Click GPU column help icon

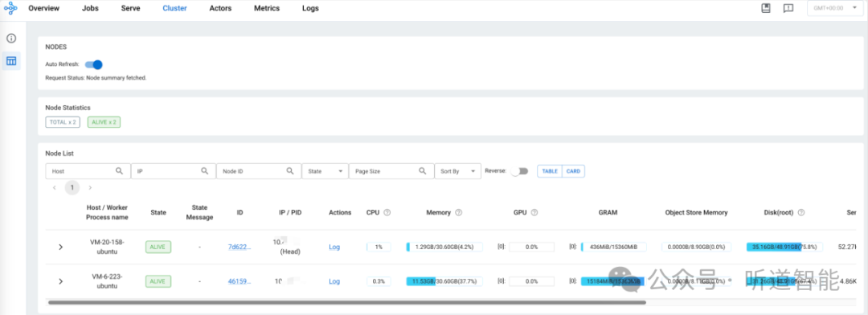[534, 213]
